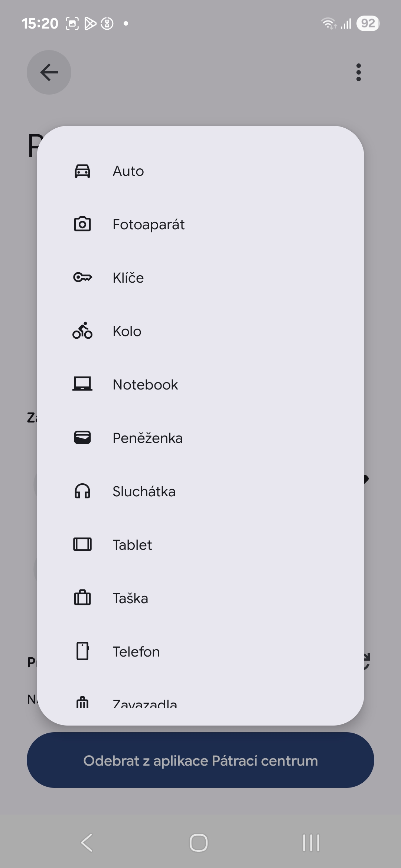Select Fotoaparát from the category list
Screen dimensions: 401x868
[149, 224]
